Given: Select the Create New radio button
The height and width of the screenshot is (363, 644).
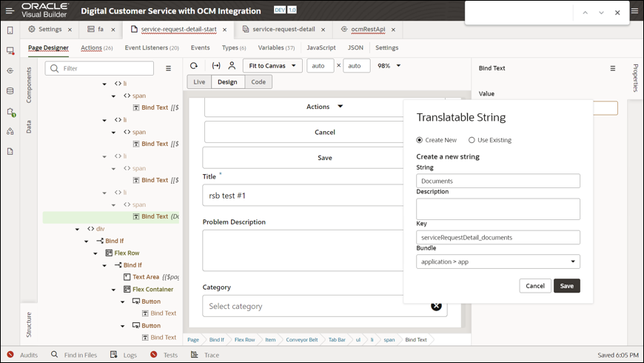Looking at the screenshot, I should [x=419, y=140].
